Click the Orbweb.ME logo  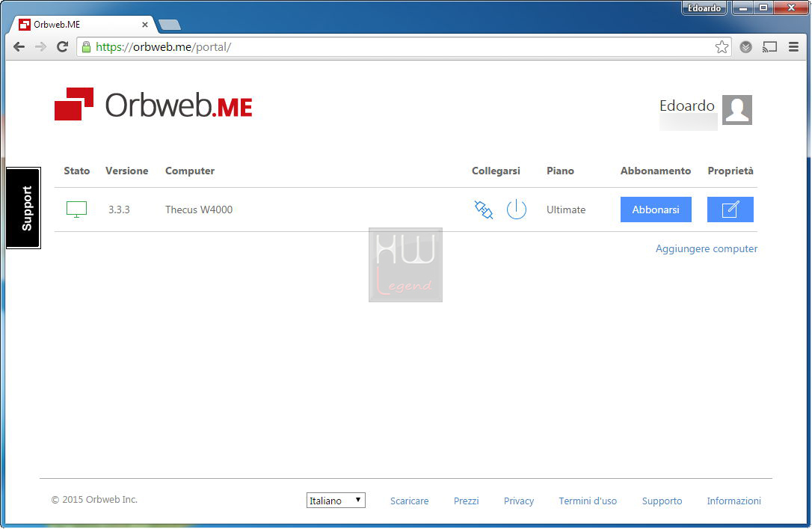pyautogui.click(x=153, y=104)
